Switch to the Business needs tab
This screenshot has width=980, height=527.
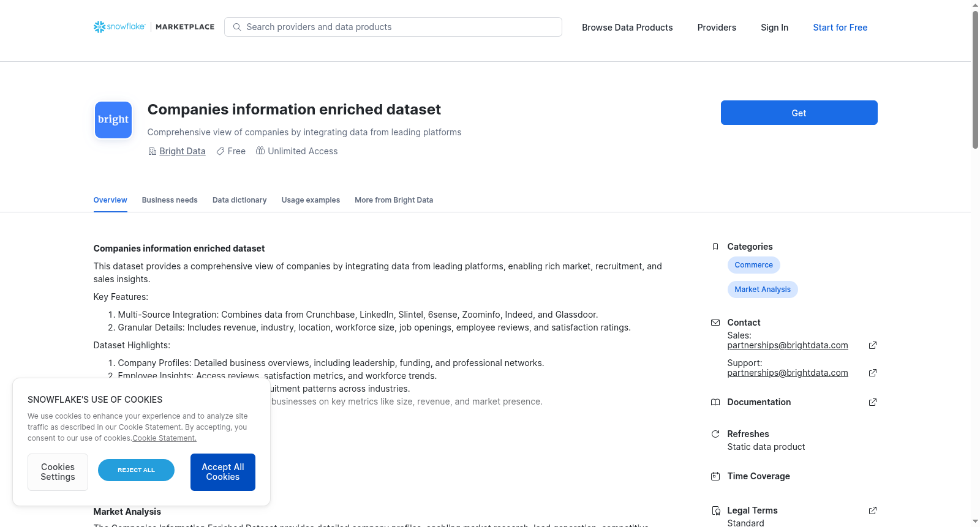[170, 200]
